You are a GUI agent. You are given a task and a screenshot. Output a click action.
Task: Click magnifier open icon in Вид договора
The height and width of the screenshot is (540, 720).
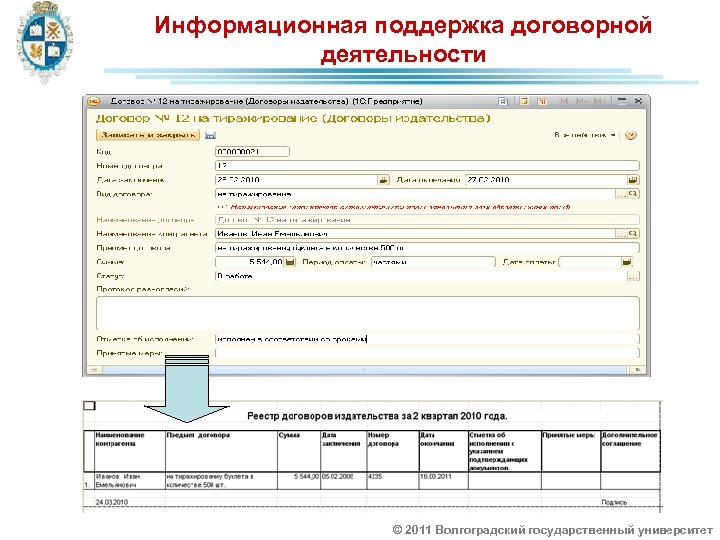click(x=633, y=194)
